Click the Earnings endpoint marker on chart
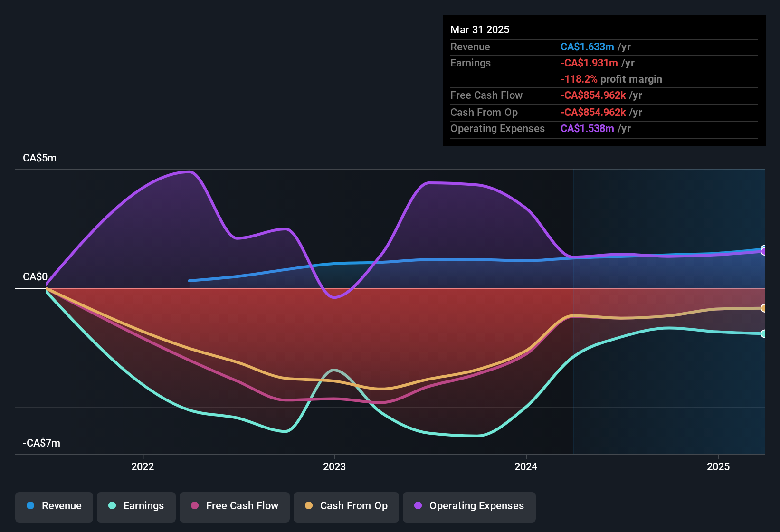Viewport: 780px width, 532px height. point(763,334)
